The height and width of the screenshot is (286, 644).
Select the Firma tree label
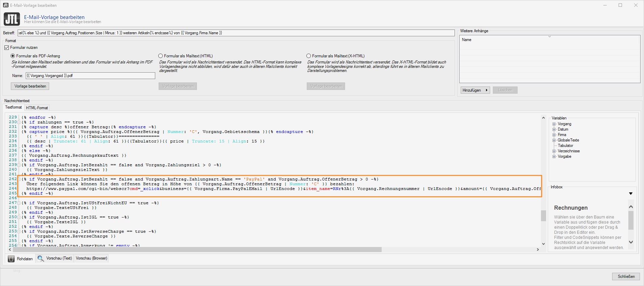pyautogui.click(x=562, y=135)
